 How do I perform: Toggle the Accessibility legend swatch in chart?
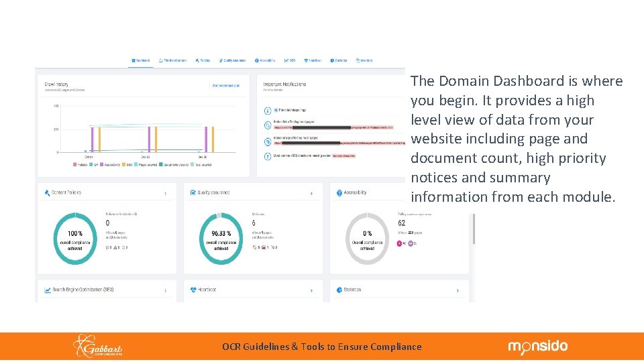(102, 165)
